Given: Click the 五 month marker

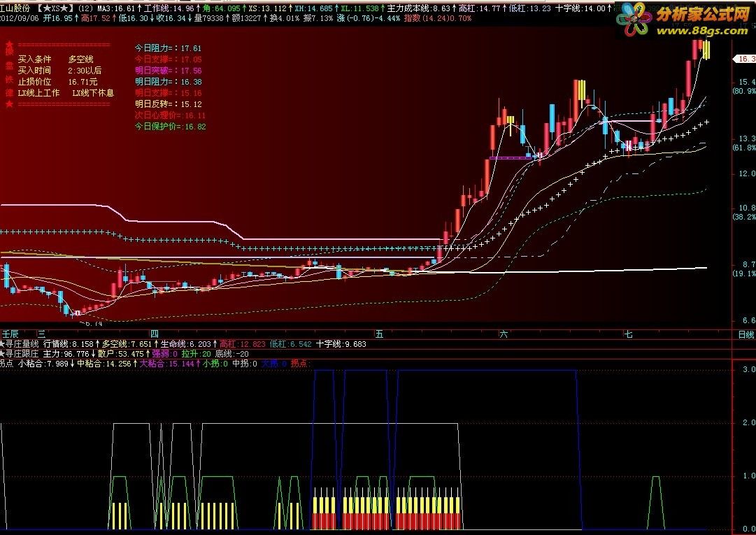Looking at the screenshot, I should click(x=380, y=334).
